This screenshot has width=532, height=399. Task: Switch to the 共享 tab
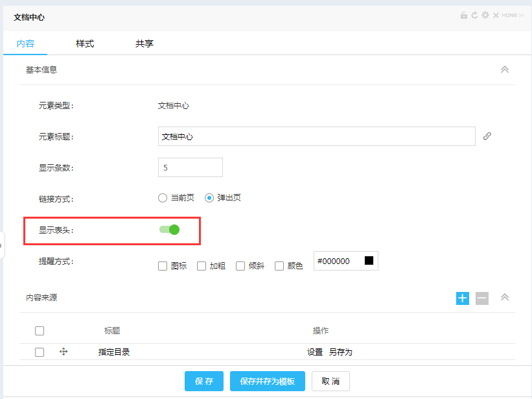[145, 43]
